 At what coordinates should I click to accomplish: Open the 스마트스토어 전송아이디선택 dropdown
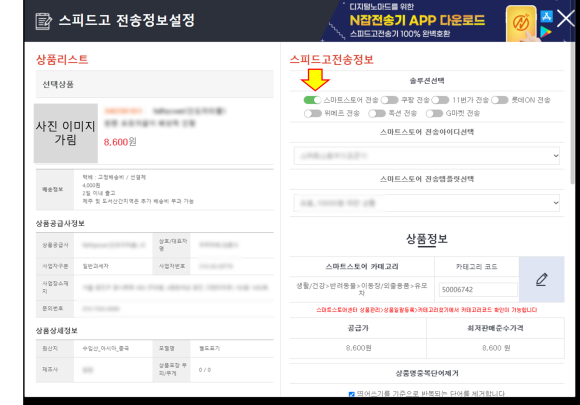pos(426,156)
